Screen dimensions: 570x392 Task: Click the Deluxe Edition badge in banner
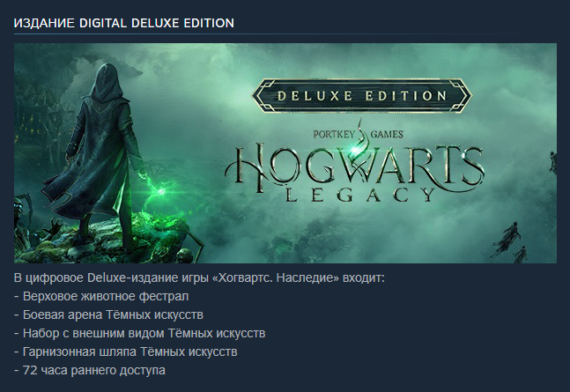tap(362, 96)
